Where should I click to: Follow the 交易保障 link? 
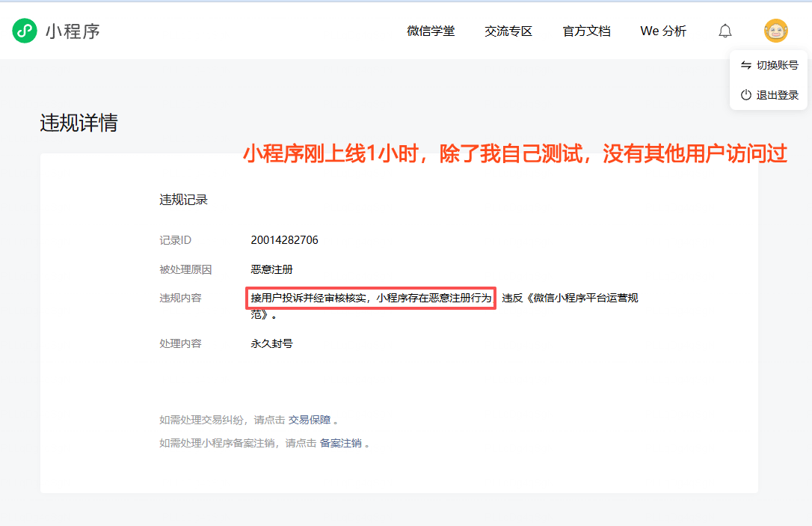pyautogui.click(x=309, y=420)
